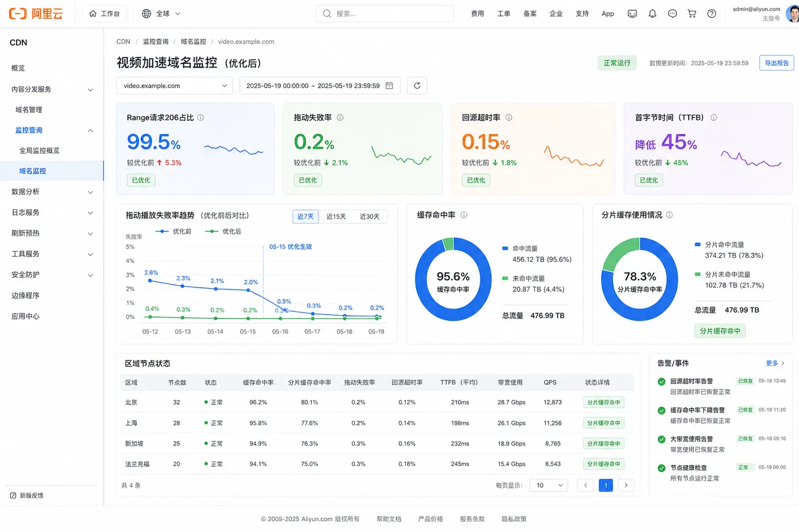Toggle the 优化后 legend series
The image size is (799, 532).
pos(223,232)
